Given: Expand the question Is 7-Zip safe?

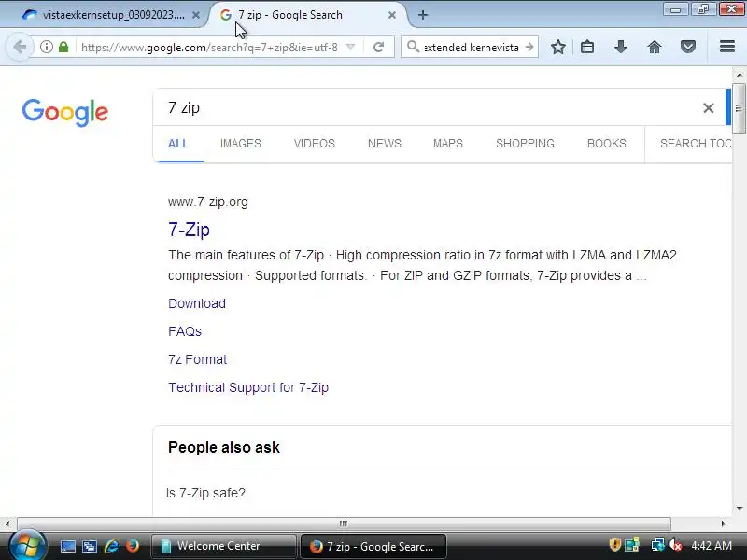Looking at the screenshot, I should click(x=205, y=493).
